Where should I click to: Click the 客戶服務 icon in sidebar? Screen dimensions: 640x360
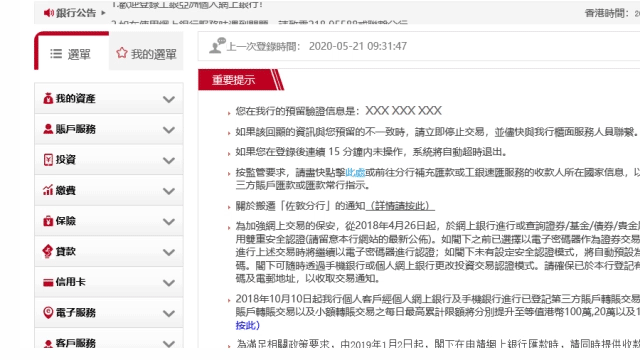click(48, 344)
